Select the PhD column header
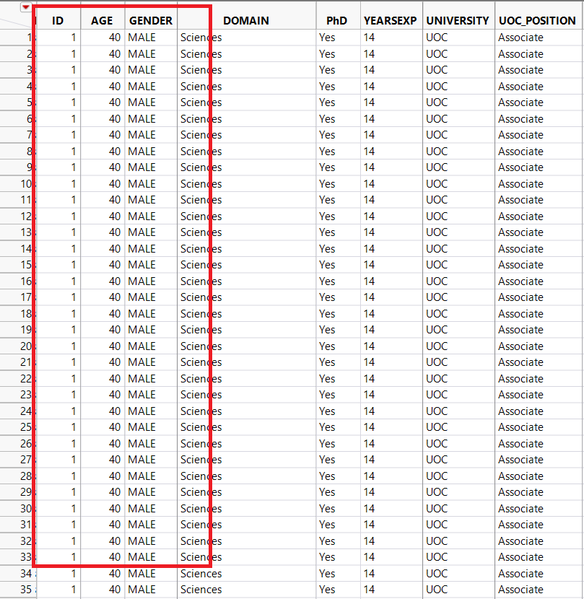 (337, 21)
